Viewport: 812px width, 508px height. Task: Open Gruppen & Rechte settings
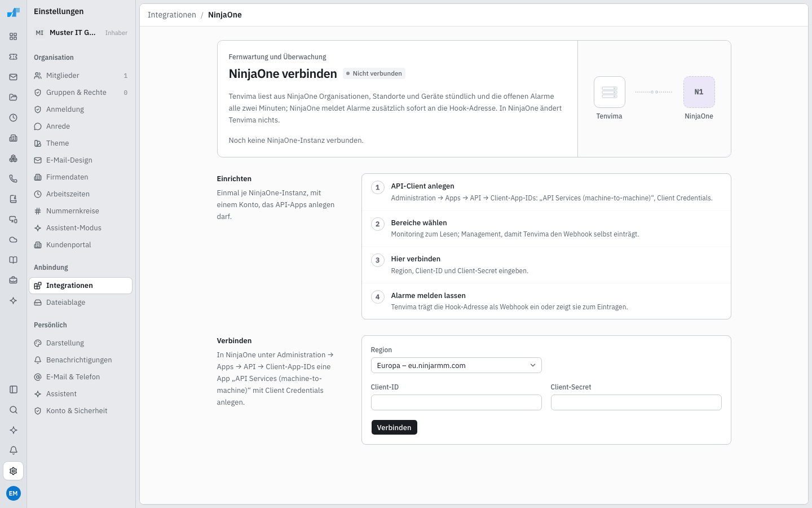(81, 93)
